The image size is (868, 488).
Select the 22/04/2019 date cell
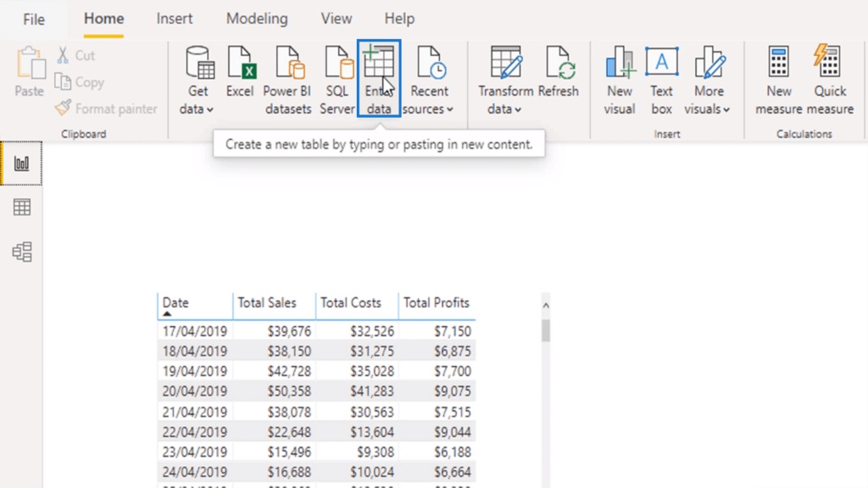(195, 432)
